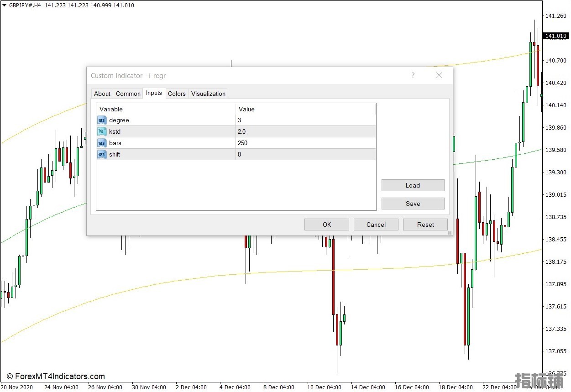
Task: Click the integer icon next to bars
Action: click(x=102, y=143)
